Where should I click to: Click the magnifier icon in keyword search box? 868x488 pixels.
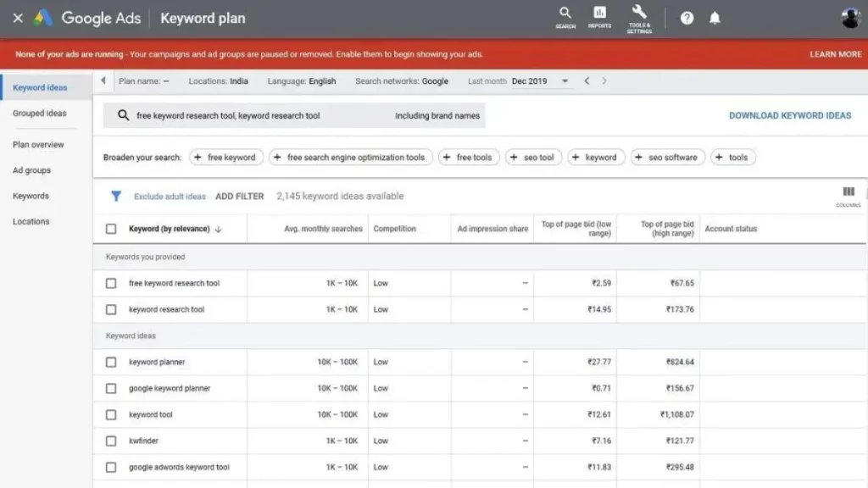[123, 115]
